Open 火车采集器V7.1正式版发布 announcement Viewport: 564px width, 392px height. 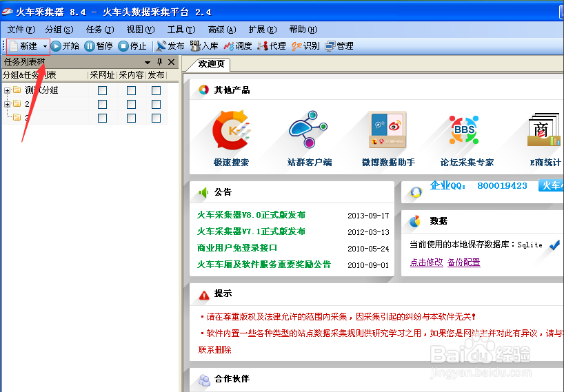251,231
